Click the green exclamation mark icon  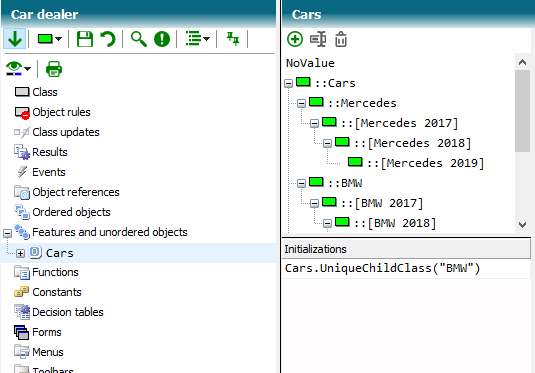162,39
